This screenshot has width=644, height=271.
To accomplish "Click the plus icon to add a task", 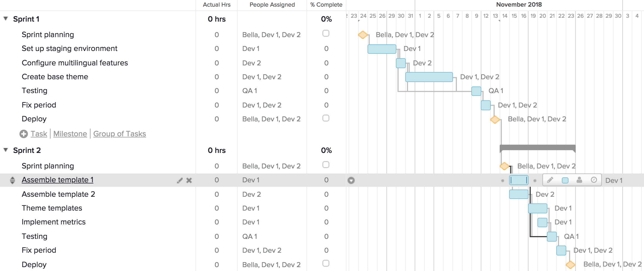I will tap(24, 134).
